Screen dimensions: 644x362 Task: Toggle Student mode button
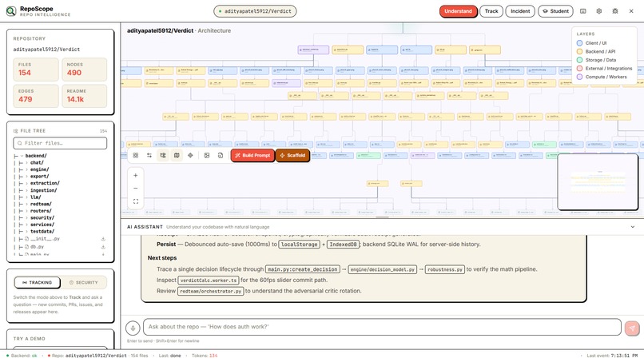point(555,11)
